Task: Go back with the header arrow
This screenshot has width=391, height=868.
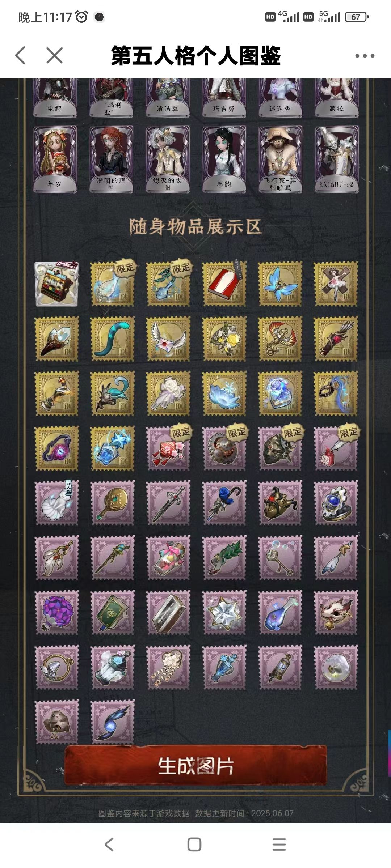Action: click(x=21, y=55)
